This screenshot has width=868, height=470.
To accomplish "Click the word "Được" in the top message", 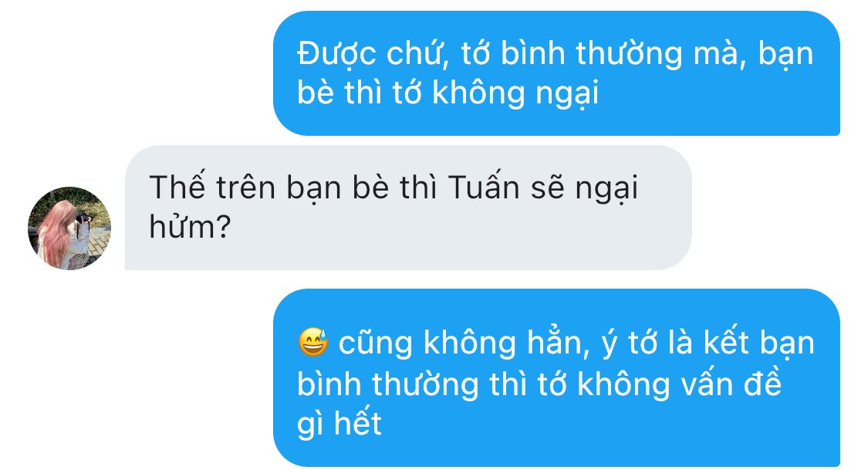I will 336,54.
